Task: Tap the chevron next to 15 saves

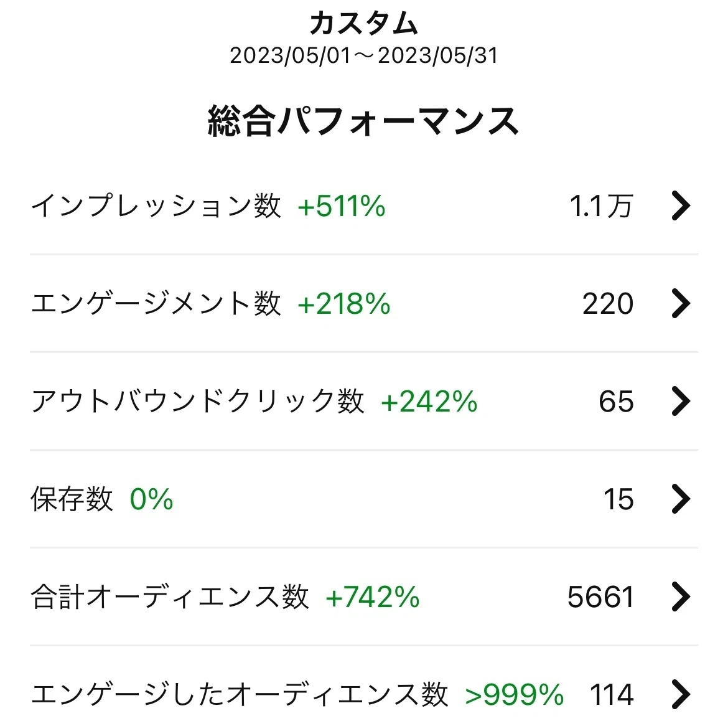Action: [x=681, y=499]
